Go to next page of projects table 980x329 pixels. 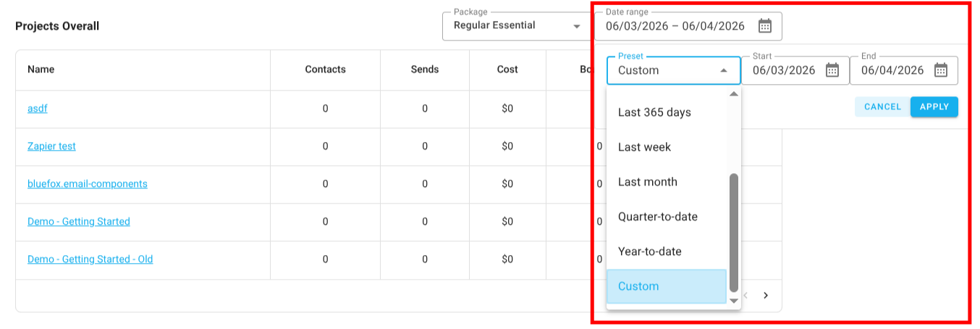coord(766,296)
